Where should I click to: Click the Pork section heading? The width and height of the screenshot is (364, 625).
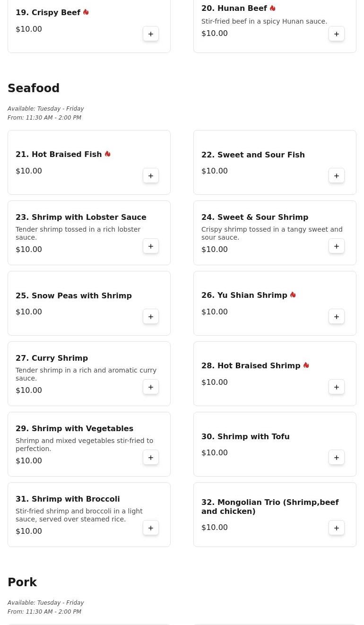pyautogui.click(x=22, y=582)
